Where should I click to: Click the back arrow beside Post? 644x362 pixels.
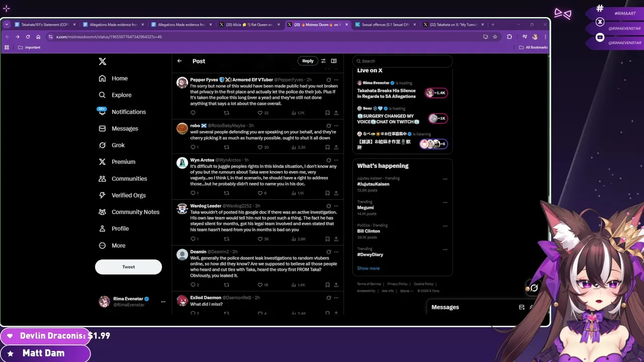pos(180,61)
